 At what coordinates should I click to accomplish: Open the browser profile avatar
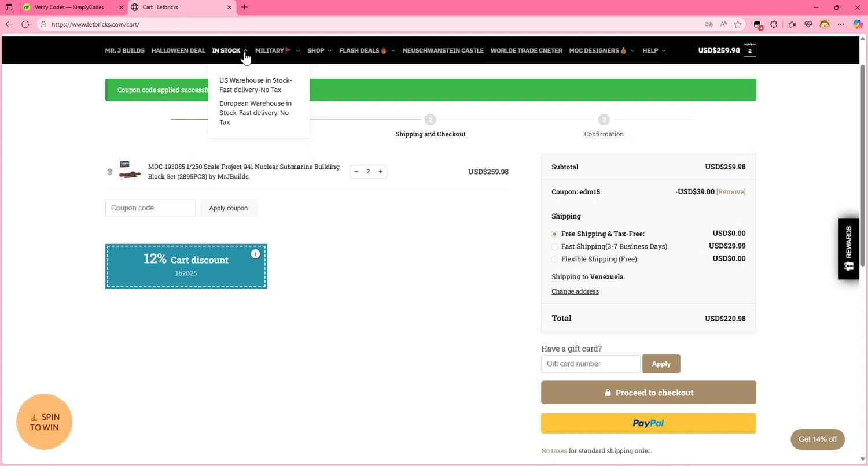pos(825,24)
